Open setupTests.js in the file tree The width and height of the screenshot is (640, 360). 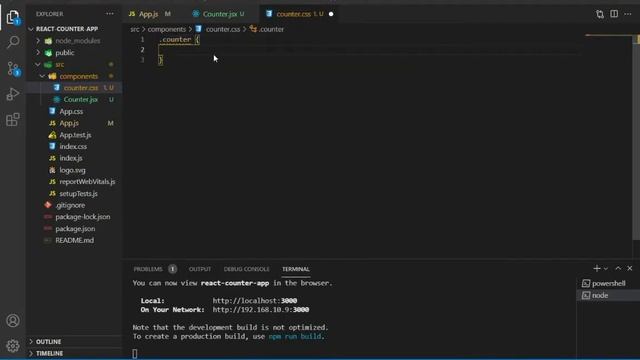(x=74, y=193)
